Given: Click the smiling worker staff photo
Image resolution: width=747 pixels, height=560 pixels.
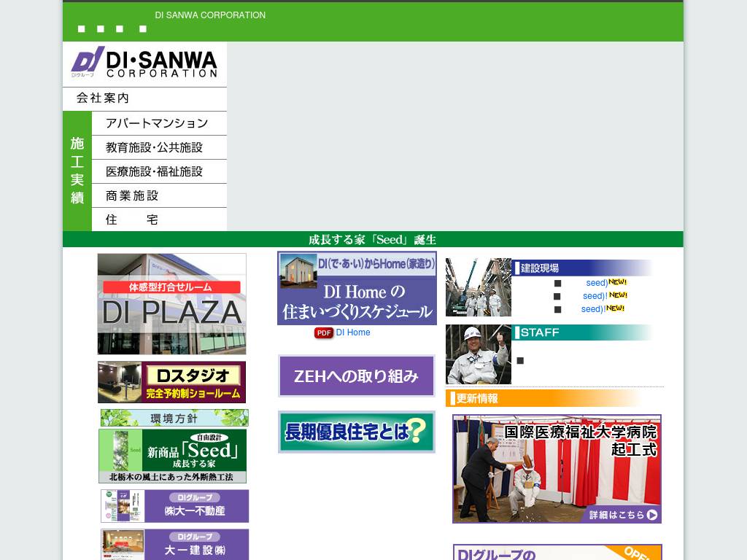Looking at the screenshot, I should (479, 354).
